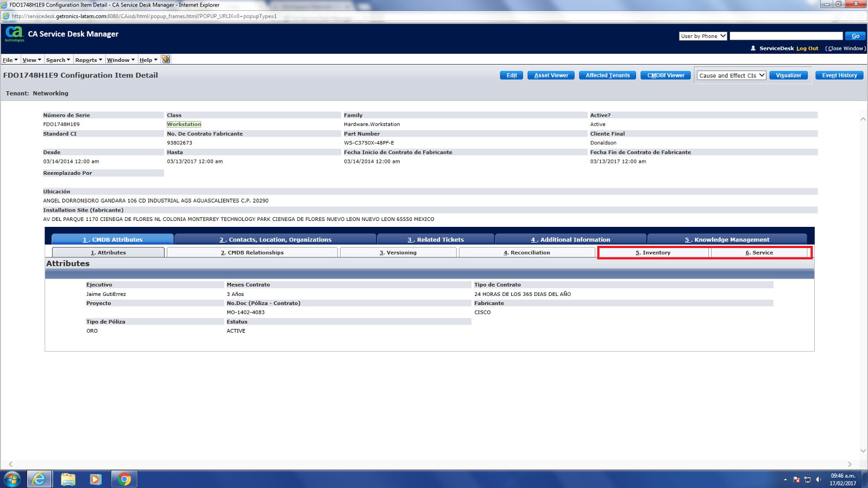Open the Search menu
868x488 pixels.
coord(58,60)
